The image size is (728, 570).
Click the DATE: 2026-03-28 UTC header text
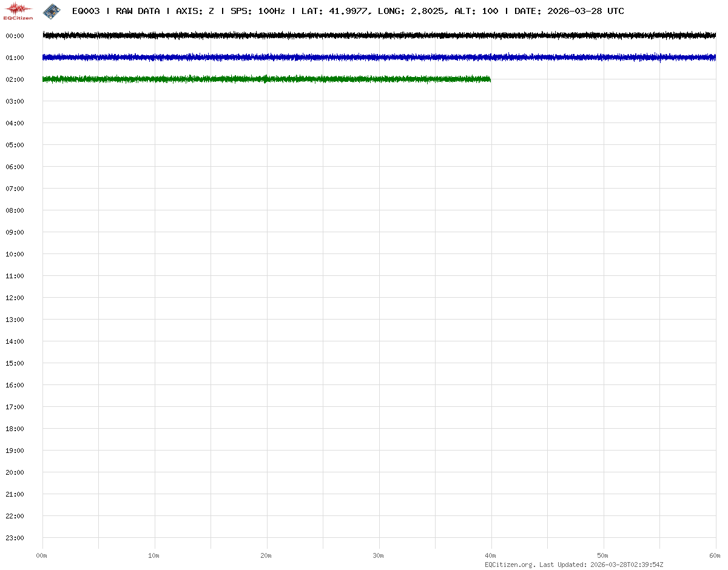pos(569,11)
